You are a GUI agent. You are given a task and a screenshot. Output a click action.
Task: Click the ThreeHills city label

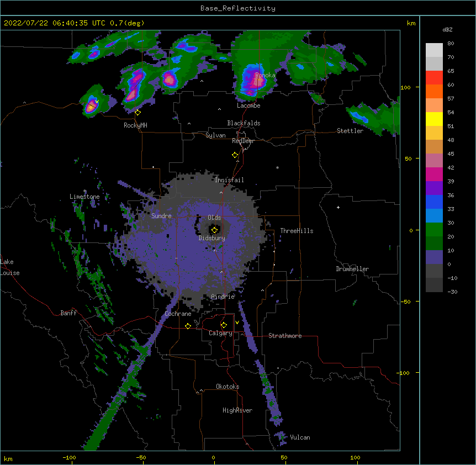tap(297, 231)
